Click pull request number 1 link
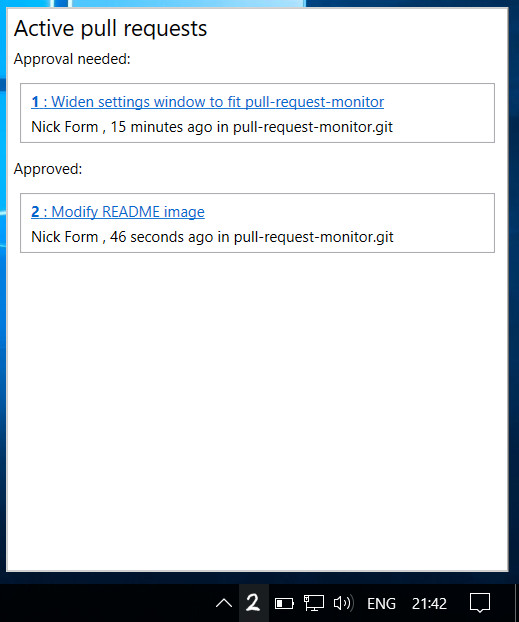This screenshot has height=622, width=519. pos(35,102)
